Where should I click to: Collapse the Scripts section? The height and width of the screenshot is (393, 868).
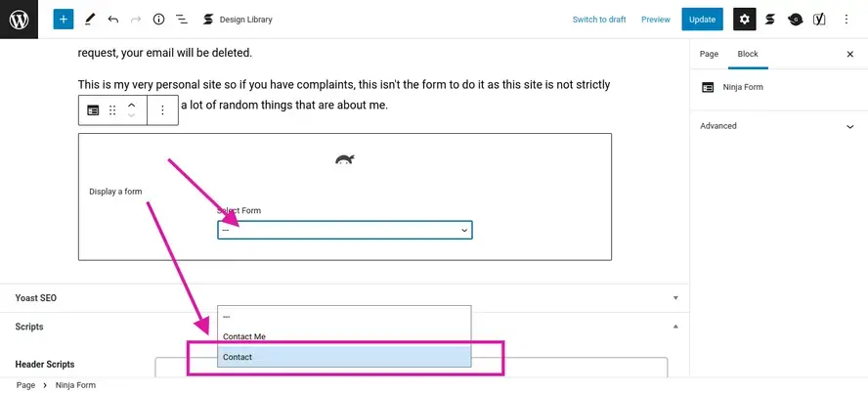tap(675, 327)
